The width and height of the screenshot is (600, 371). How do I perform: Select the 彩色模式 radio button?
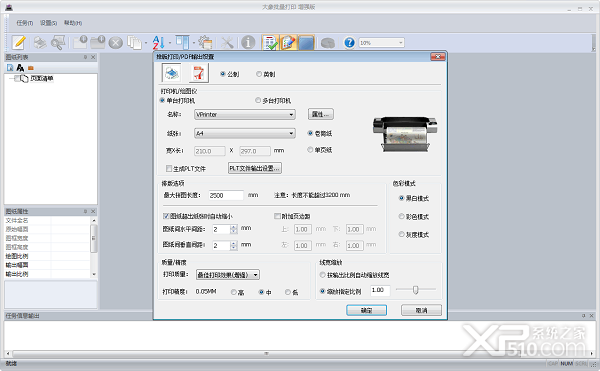click(x=401, y=216)
